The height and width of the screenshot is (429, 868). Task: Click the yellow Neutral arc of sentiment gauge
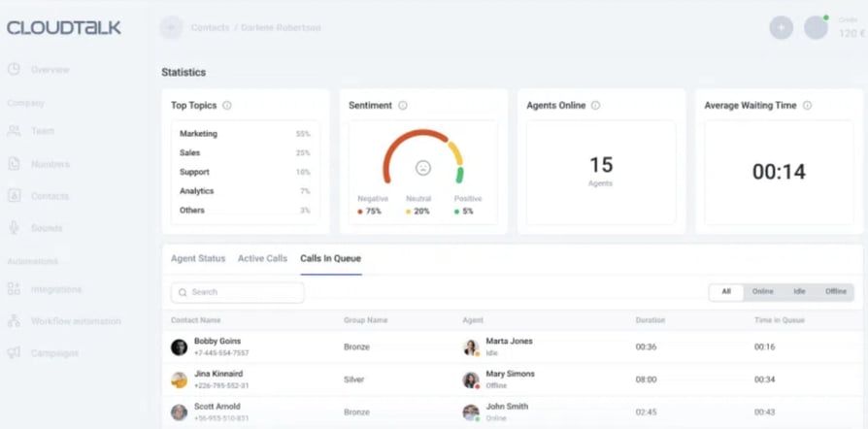[x=455, y=153]
